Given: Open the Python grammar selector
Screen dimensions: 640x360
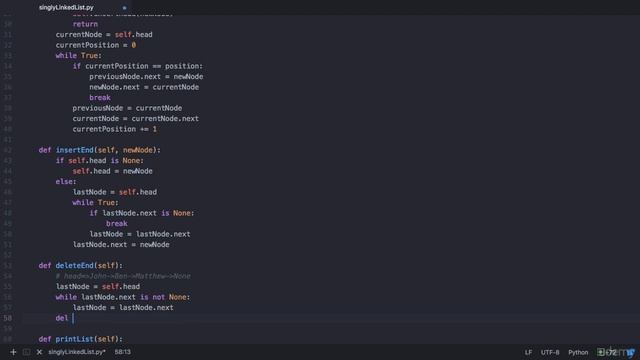Looking at the screenshot, I should [578, 352].
